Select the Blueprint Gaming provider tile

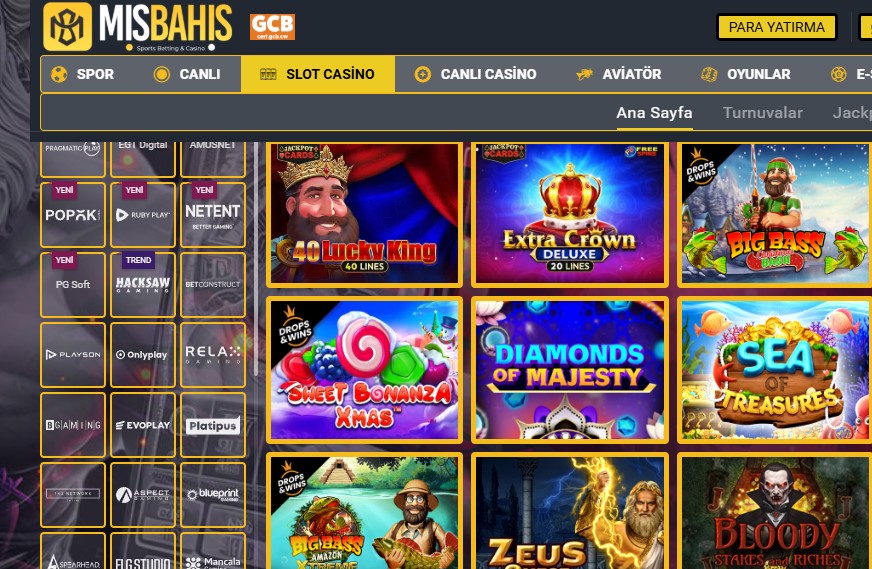213,495
